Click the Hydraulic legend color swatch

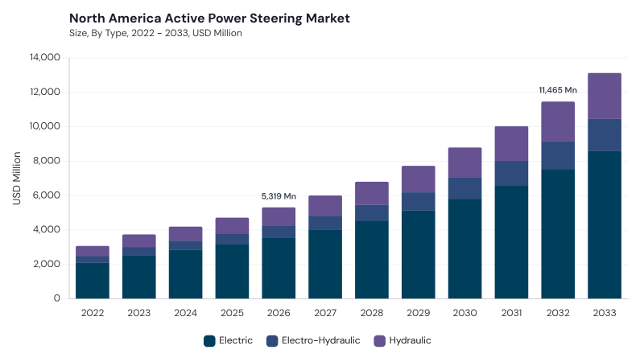pyautogui.click(x=380, y=341)
